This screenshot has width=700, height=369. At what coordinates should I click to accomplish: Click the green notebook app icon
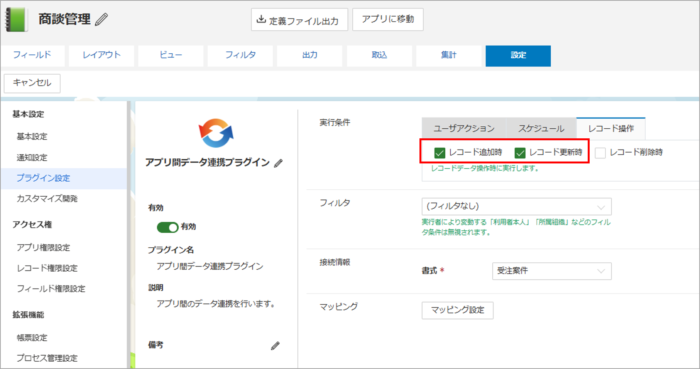tap(16, 20)
